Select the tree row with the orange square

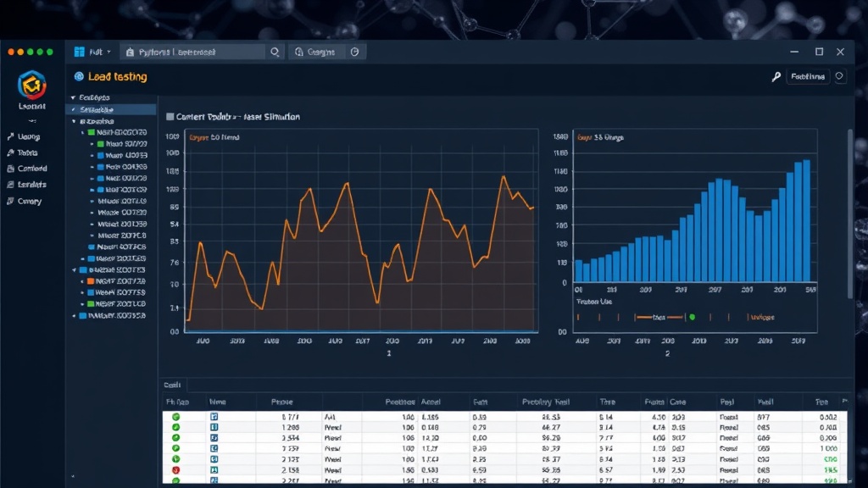(114, 281)
